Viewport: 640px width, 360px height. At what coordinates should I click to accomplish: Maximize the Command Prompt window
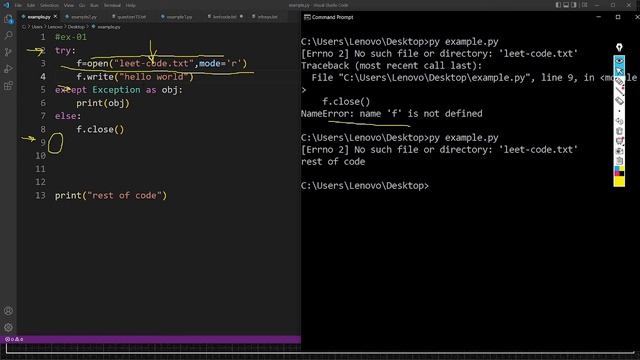(618, 17)
